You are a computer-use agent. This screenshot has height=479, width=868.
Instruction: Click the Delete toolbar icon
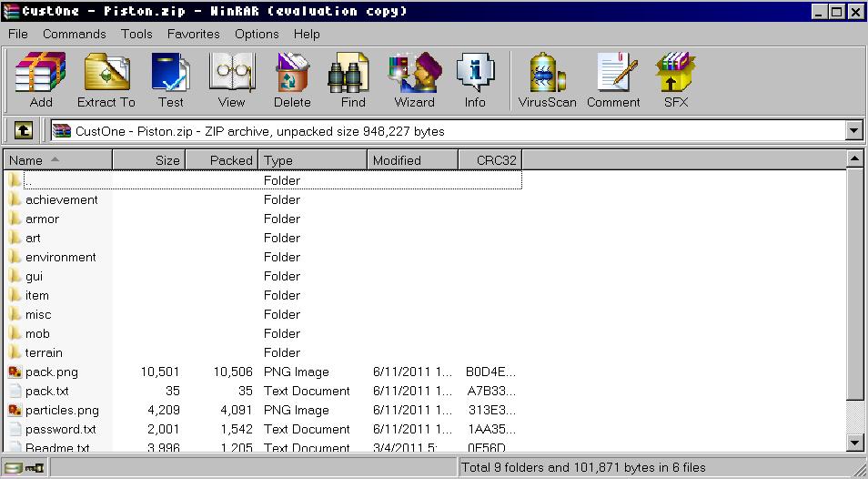tap(292, 80)
